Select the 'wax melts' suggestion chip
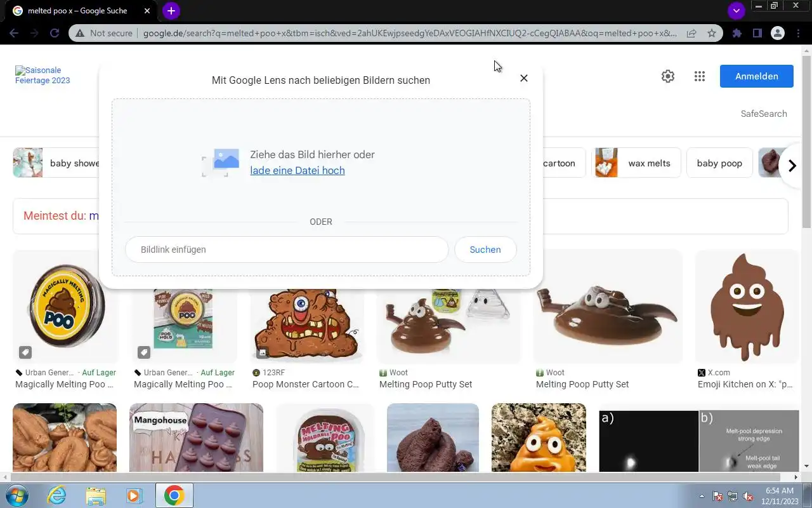Image resolution: width=812 pixels, height=508 pixels. [636, 163]
